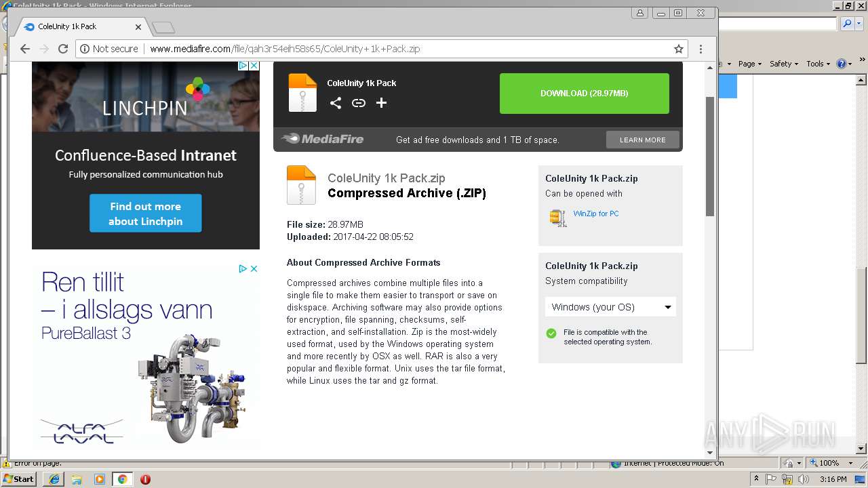Click the AdChoices icon on the PureBallast ad

[243, 268]
